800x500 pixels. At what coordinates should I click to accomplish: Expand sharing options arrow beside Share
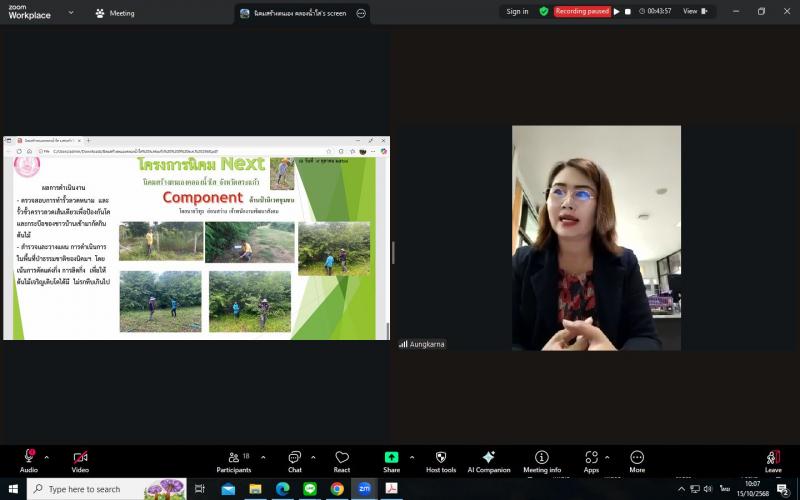coord(412,458)
